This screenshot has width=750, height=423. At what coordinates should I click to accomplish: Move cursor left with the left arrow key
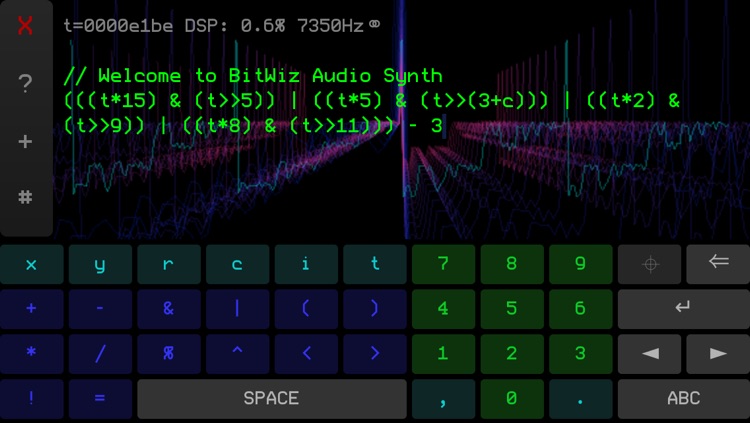(650, 354)
